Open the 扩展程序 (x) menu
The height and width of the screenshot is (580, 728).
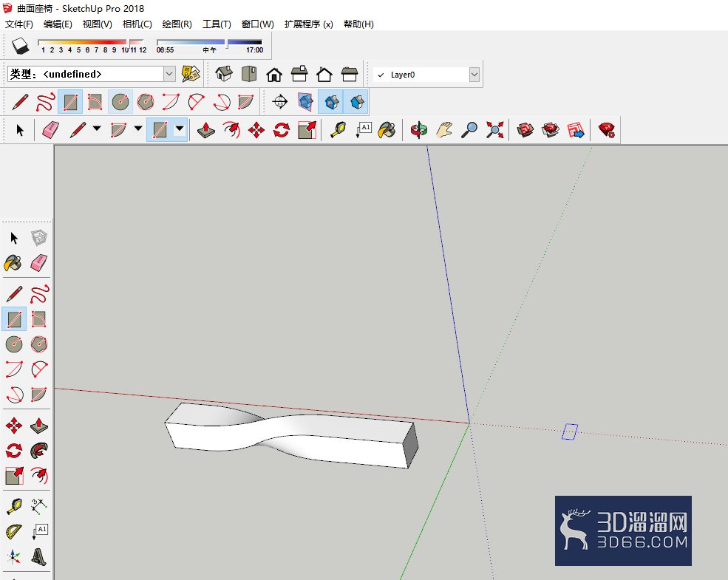[308, 24]
